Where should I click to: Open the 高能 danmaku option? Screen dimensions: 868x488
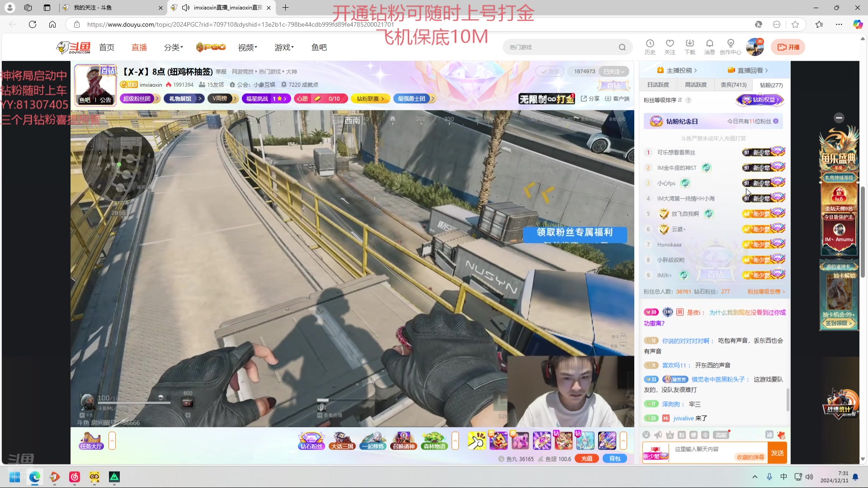(721, 435)
